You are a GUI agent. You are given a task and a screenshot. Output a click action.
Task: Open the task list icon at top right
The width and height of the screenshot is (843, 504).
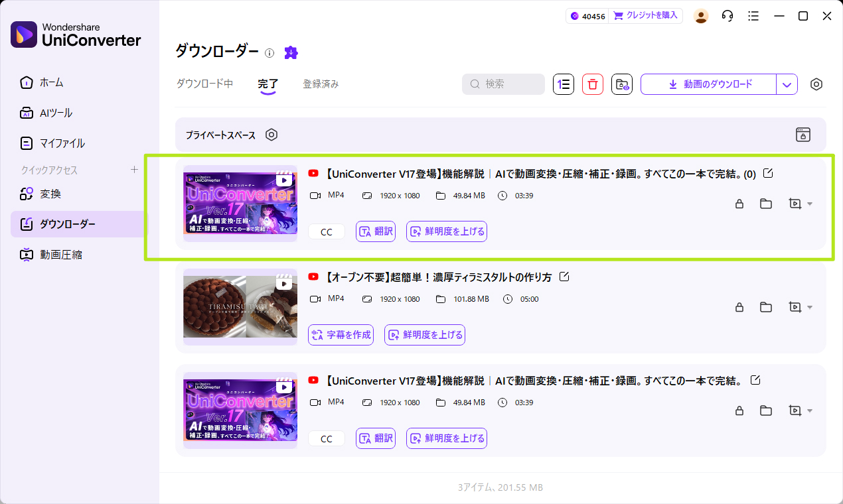pos(753,16)
